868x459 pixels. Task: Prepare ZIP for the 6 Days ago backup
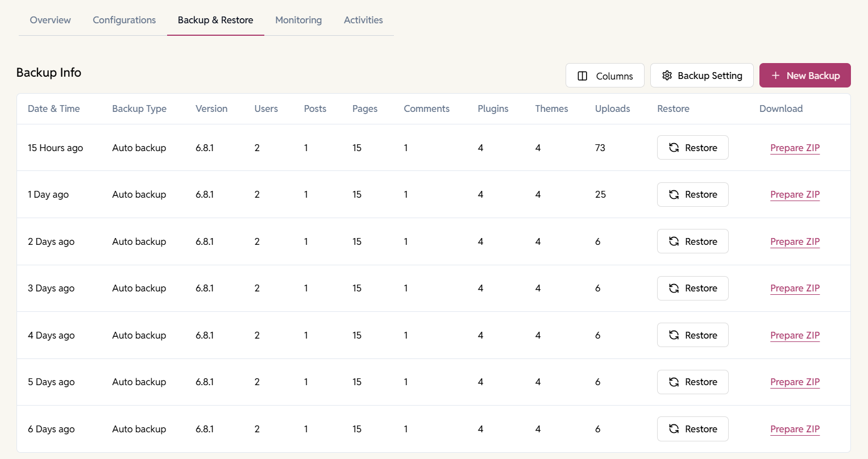point(795,429)
